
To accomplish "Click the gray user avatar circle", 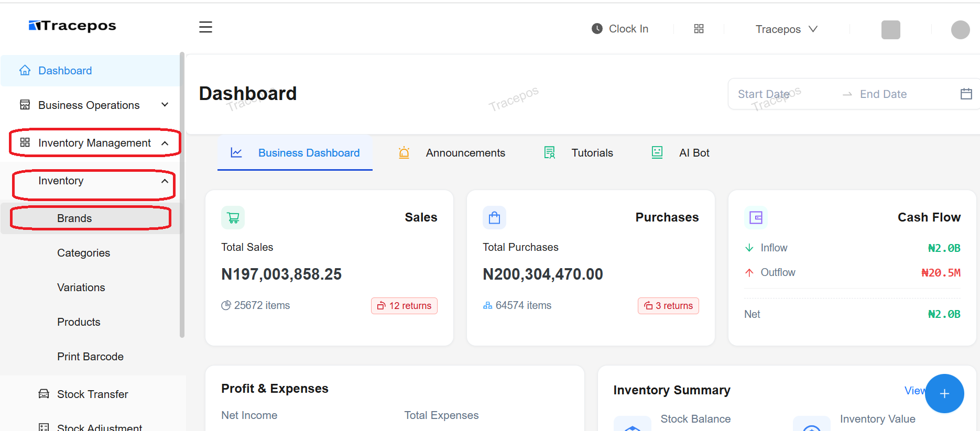I will 961,30.
